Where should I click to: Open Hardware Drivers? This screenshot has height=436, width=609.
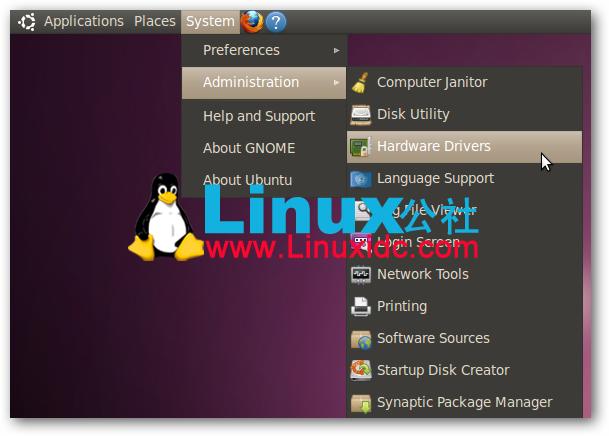pos(465,147)
